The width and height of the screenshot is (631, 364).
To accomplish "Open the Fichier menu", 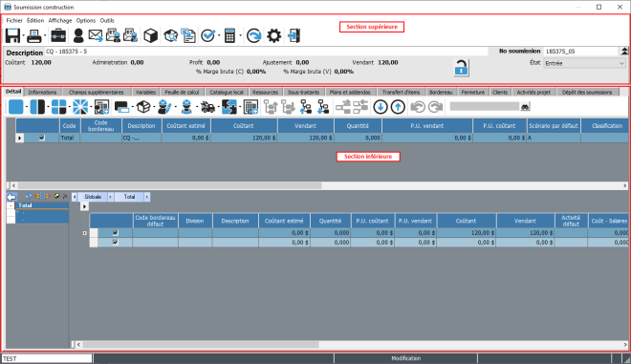I will [14, 20].
